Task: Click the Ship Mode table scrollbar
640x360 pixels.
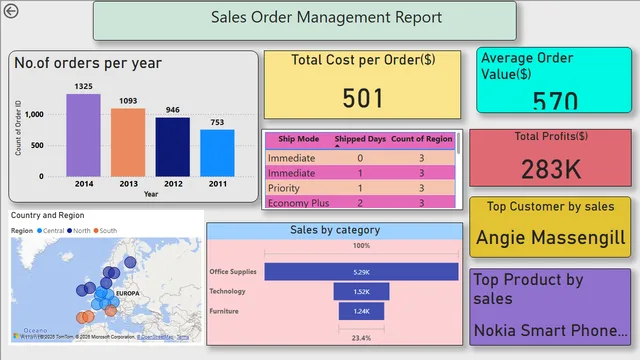Action: coord(458,144)
